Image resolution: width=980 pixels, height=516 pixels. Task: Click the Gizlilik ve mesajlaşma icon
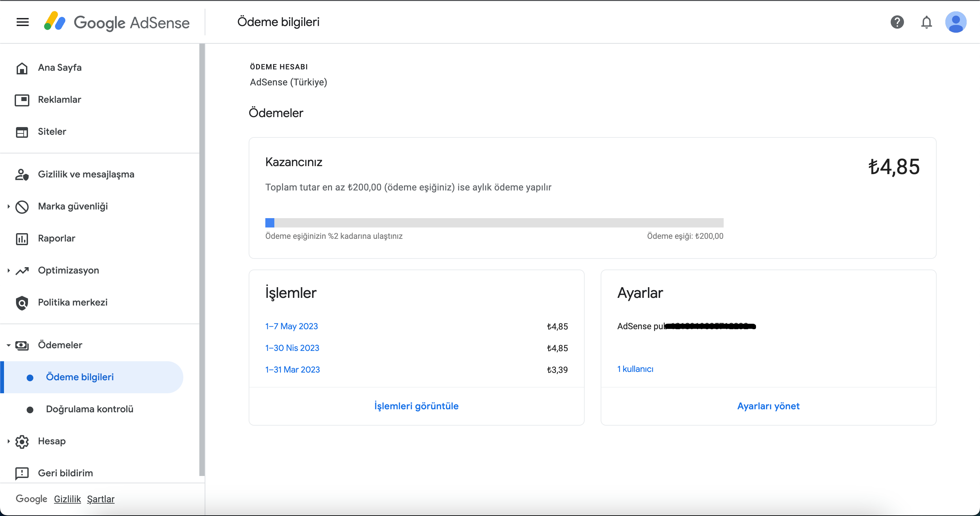tap(22, 174)
